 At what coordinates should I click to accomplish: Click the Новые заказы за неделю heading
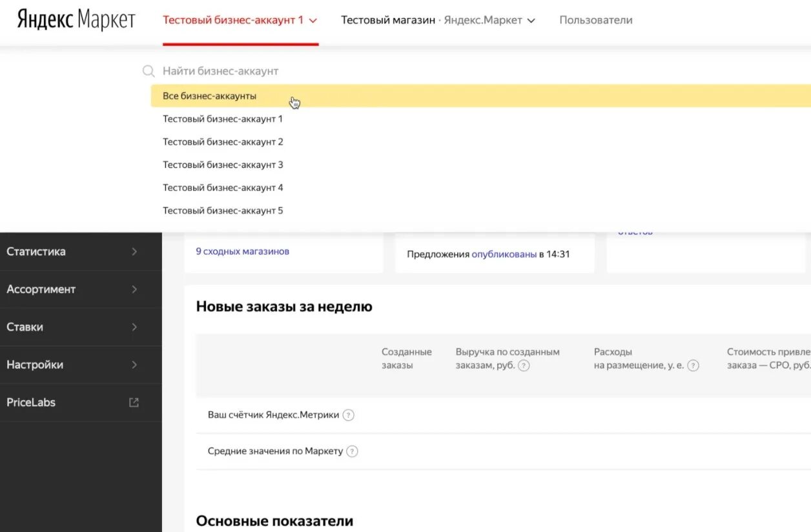tap(284, 307)
